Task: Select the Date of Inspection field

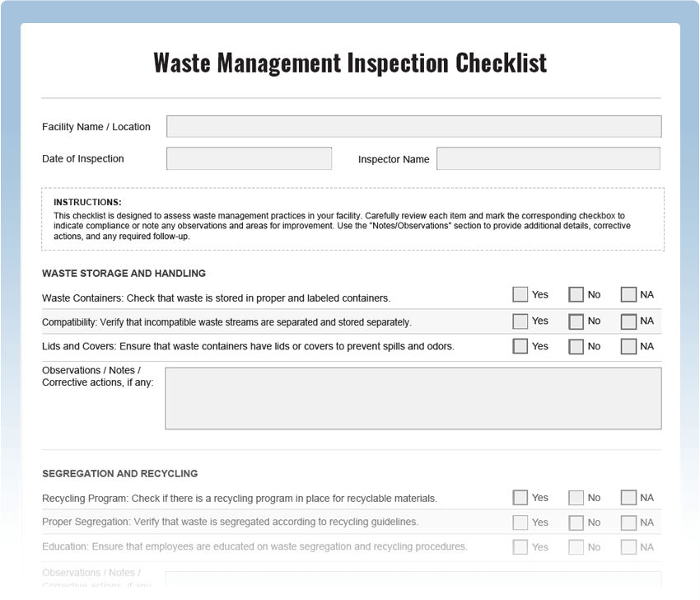Action: (249, 158)
